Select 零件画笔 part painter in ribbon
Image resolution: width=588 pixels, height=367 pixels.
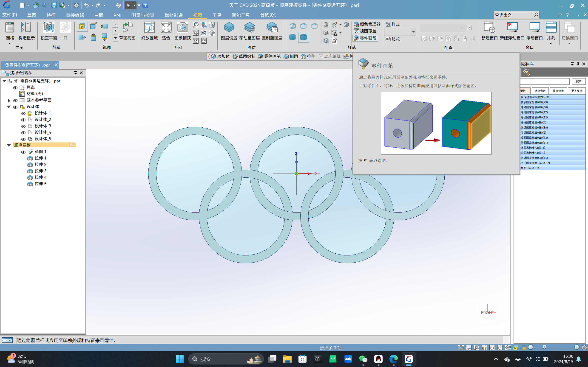[365, 38]
